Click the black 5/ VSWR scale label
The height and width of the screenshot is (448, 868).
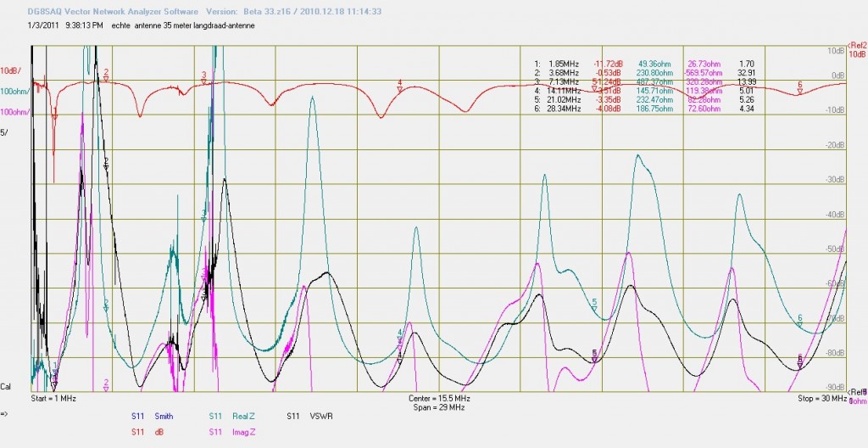click(x=4, y=133)
